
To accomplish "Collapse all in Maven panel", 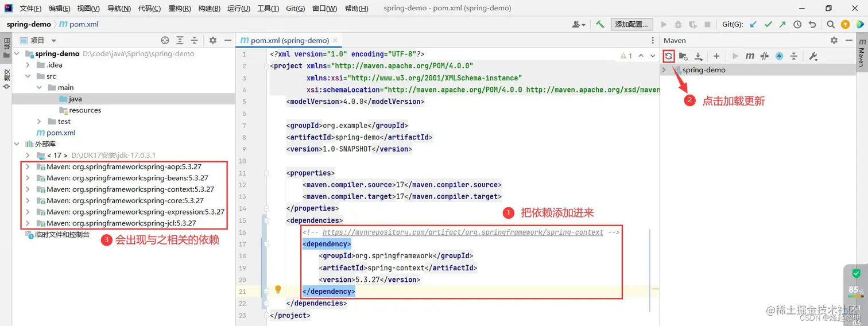I will click(794, 56).
